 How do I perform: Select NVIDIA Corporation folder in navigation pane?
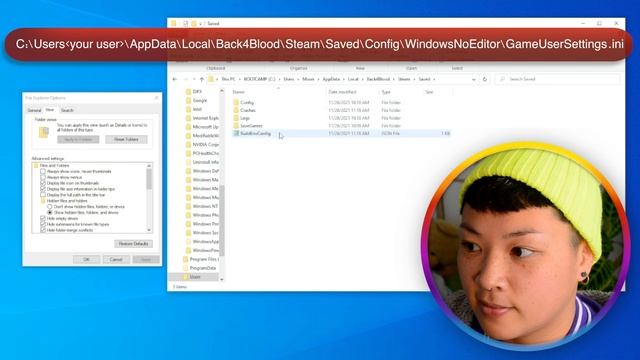tap(205, 144)
